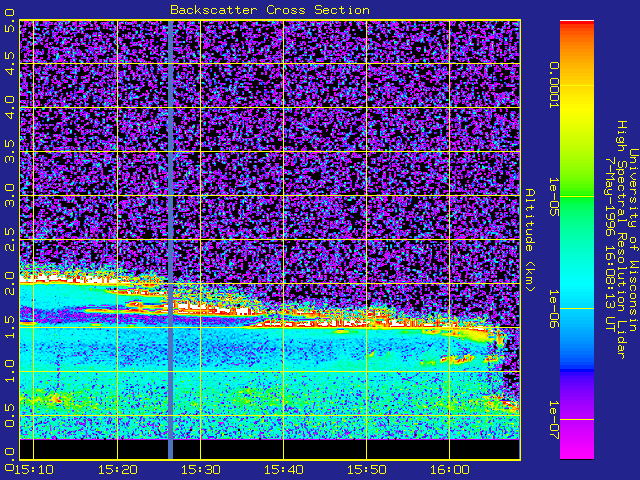Click the 1.0 altitude axis label
Image resolution: width=640 pixels, height=480 pixels.
click(x=9, y=371)
